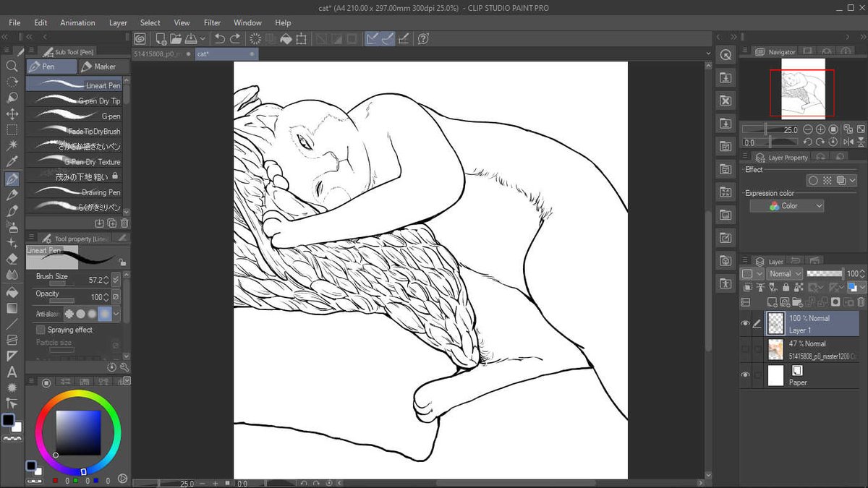Adjust the layer opacity slider
Viewport: 868px width, 488px height.
point(825,274)
